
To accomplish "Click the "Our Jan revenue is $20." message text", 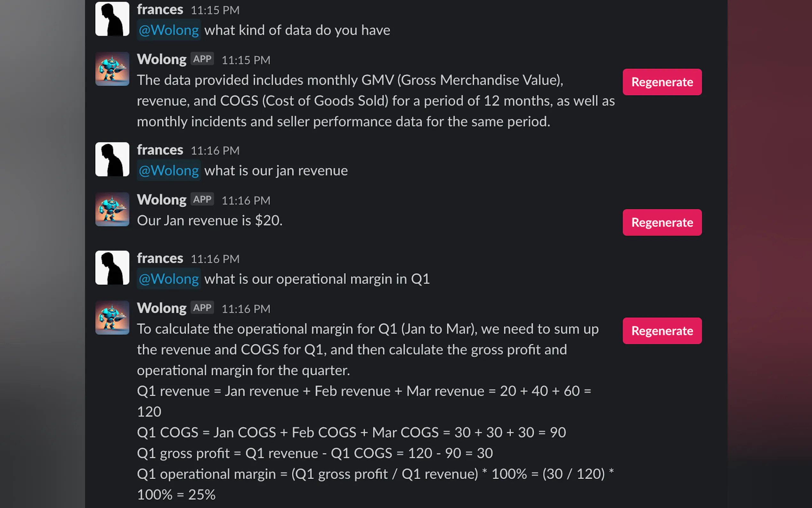I will [x=209, y=221].
